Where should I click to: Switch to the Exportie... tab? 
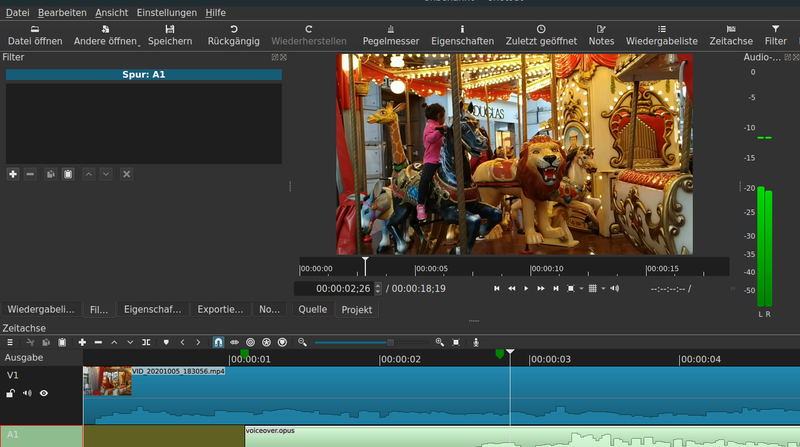[x=220, y=309]
